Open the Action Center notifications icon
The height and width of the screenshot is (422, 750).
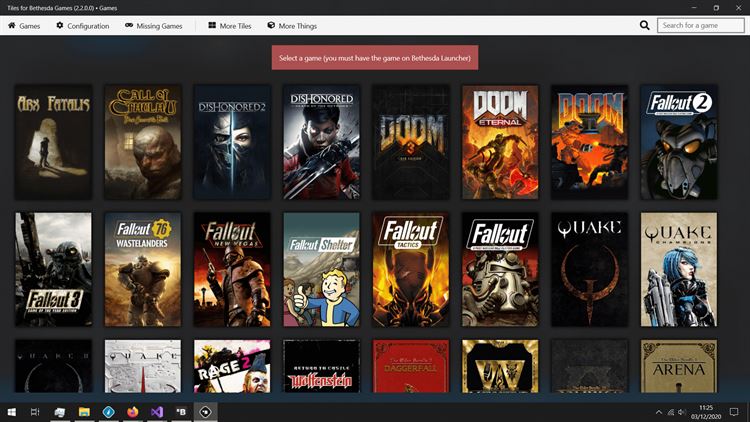[x=734, y=412]
